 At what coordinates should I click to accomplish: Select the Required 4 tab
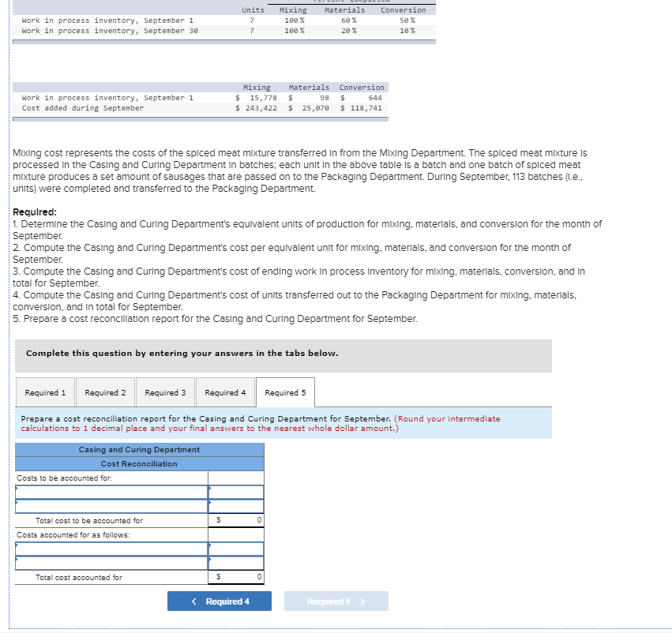tap(226, 392)
